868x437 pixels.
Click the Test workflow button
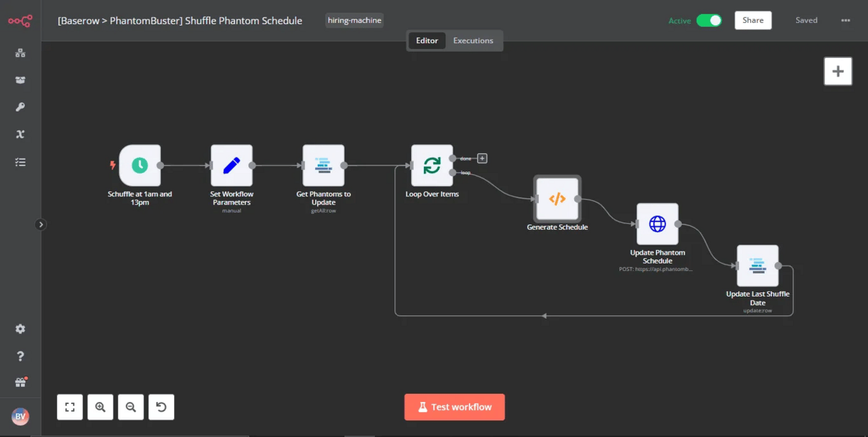454,407
